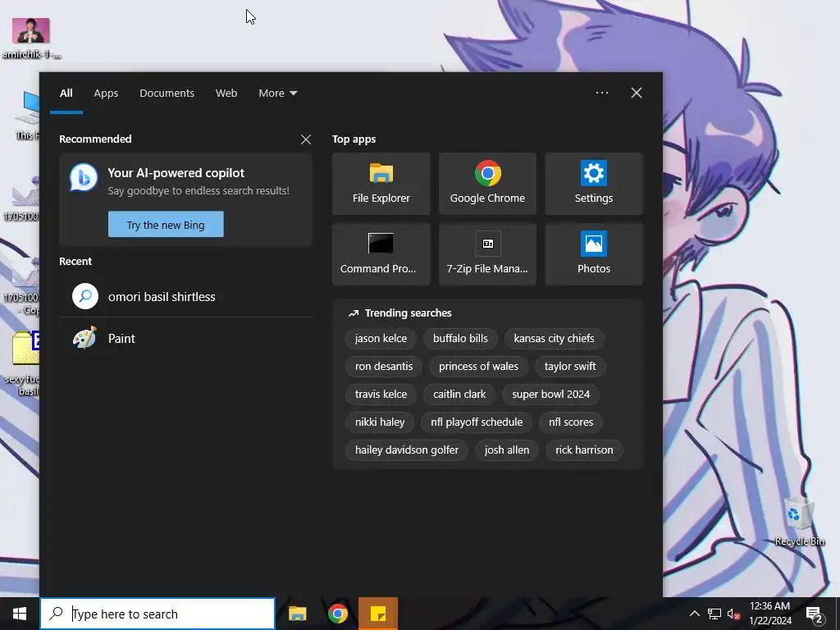Open Recycle Bin on the desktop
Image resolution: width=840 pixels, height=630 pixels.
(799, 521)
